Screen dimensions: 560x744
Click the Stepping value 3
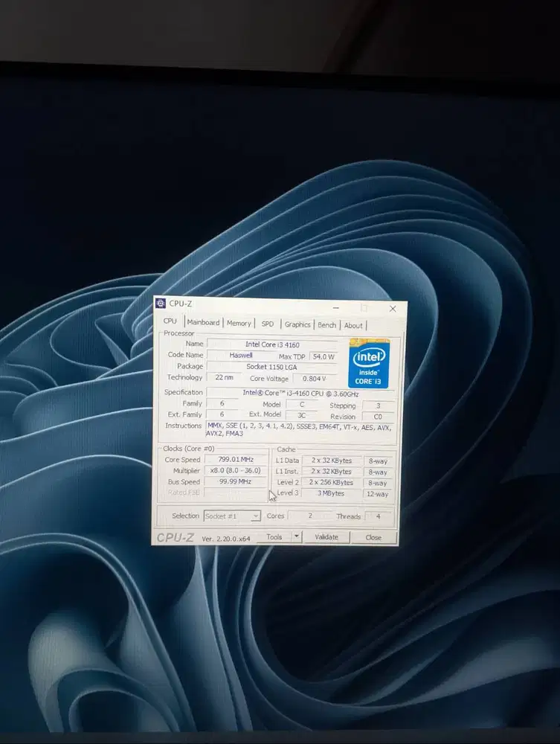pos(378,405)
